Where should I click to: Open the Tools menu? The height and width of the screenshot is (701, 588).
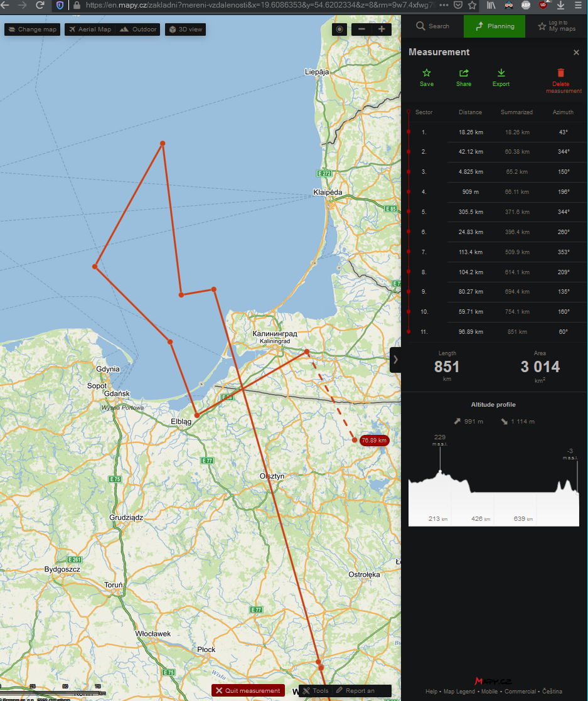(315, 690)
